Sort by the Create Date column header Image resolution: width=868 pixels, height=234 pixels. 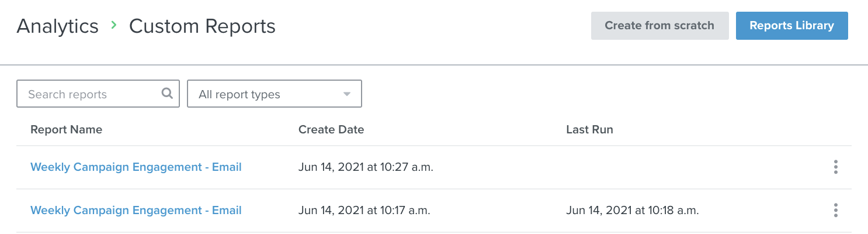331,130
